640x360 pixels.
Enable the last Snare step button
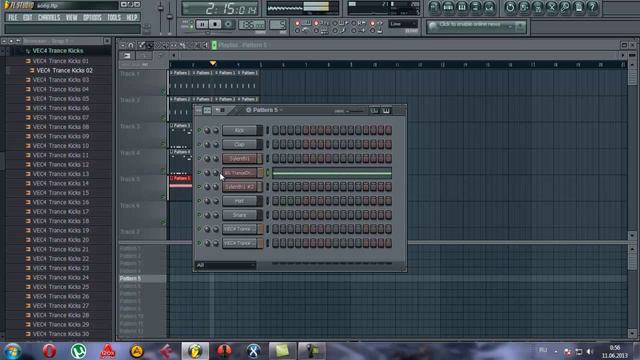[388, 215]
